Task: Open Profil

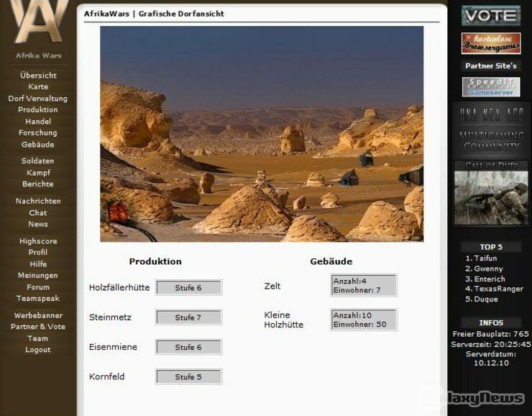Action: click(x=37, y=253)
